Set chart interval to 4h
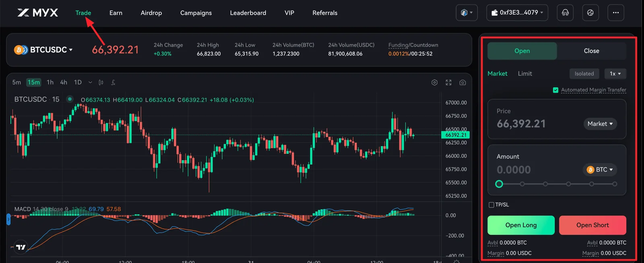 coord(64,83)
